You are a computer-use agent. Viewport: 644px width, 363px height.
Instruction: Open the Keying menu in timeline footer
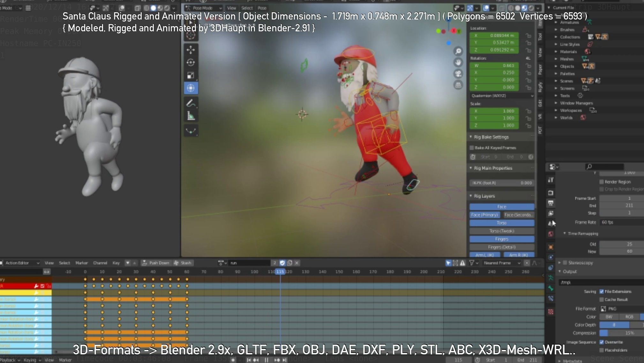[32, 360]
